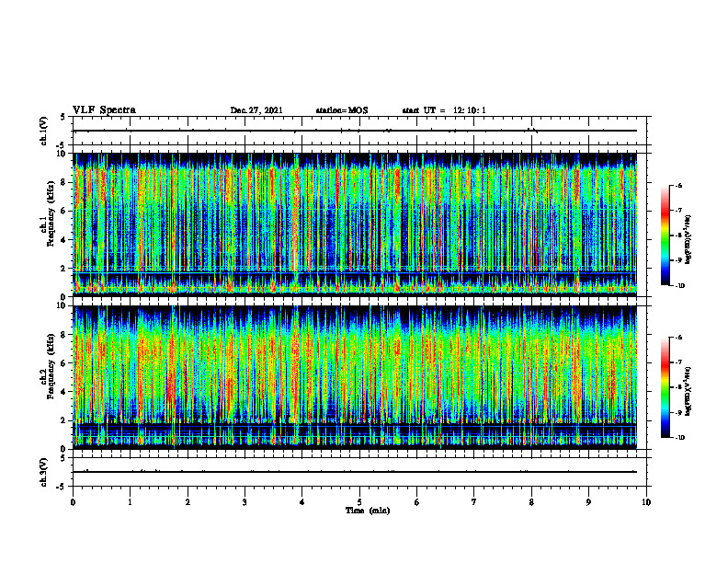Image resolution: width=728 pixels, height=563 pixels.
Task: Click the time axis tick label "0"
Action: point(73,502)
